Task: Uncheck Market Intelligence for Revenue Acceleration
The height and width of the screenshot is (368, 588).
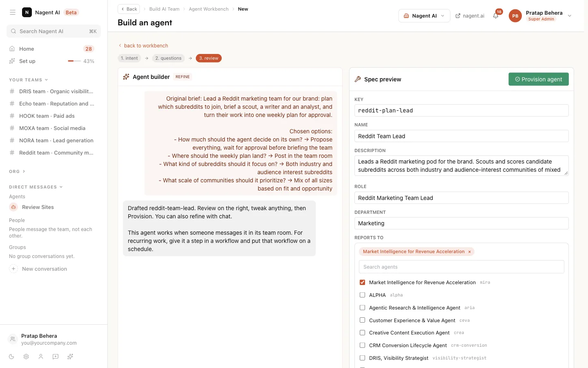Action: (362, 282)
